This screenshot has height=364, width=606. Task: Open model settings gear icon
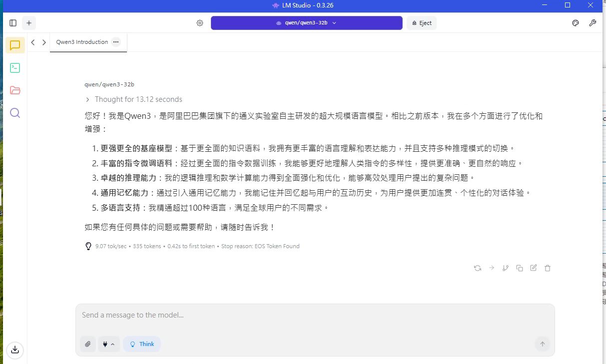[x=200, y=23]
